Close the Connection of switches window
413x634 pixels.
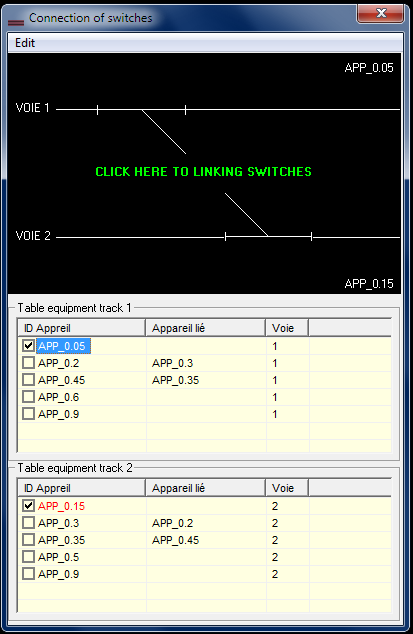[x=381, y=13]
